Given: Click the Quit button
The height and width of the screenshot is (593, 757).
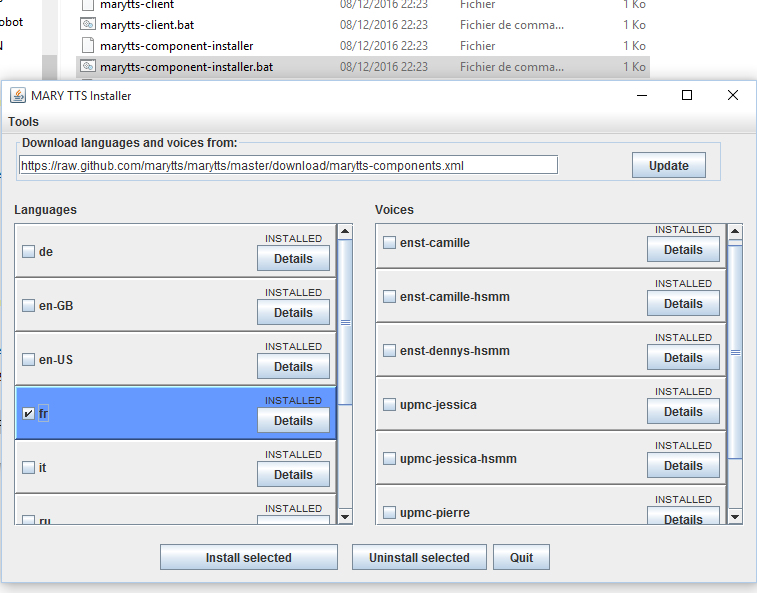Looking at the screenshot, I should (x=521, y=558).
